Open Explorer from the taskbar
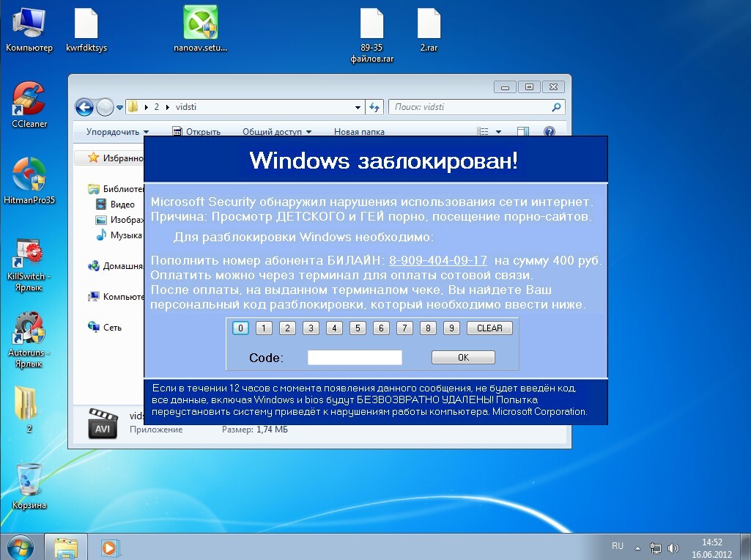751x560 pixels. coord(66,548)
